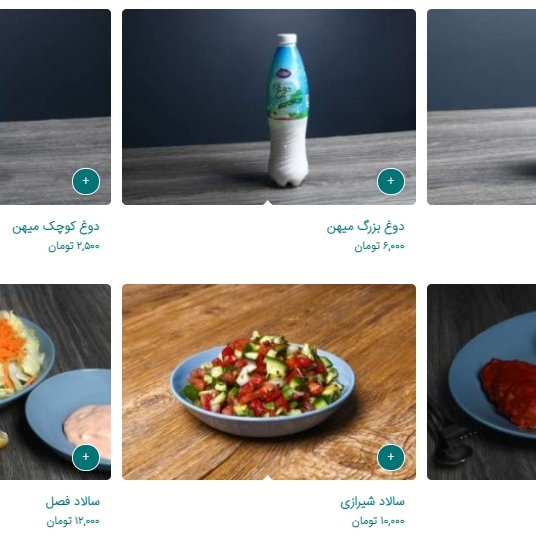Open the seasonal salad with sauce photo
Viewport: 536px width, 536px height.
[x=55, y=382]
